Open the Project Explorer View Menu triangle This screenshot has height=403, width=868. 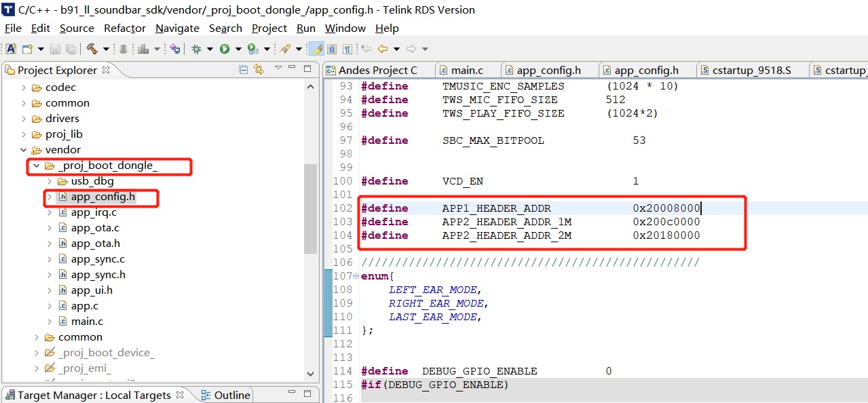pyautogui.click(x=278, y=69)
